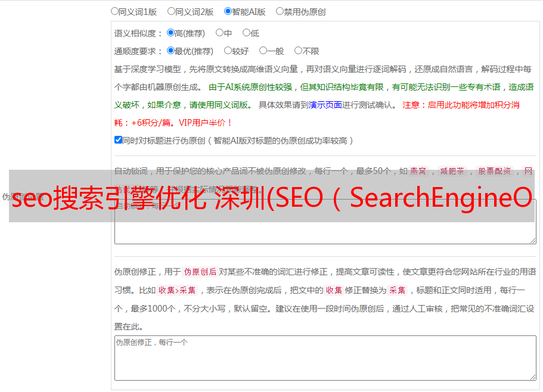Select 禁用伪原创 radio option

pos(280,11)
